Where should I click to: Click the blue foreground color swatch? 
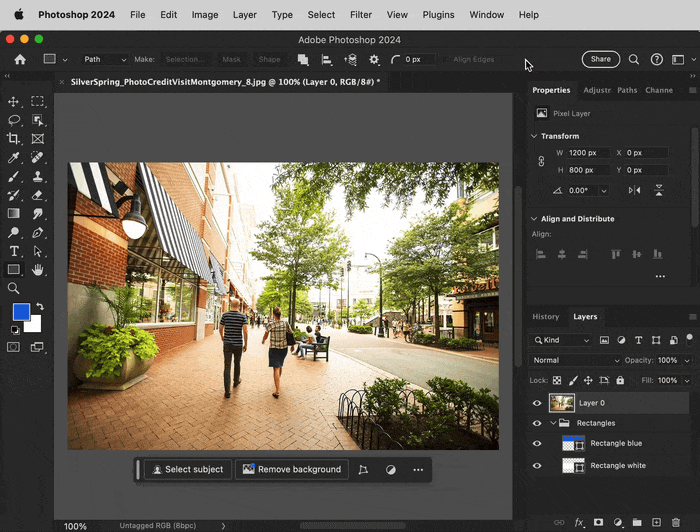pyautogui.click(x=21, y=312)
